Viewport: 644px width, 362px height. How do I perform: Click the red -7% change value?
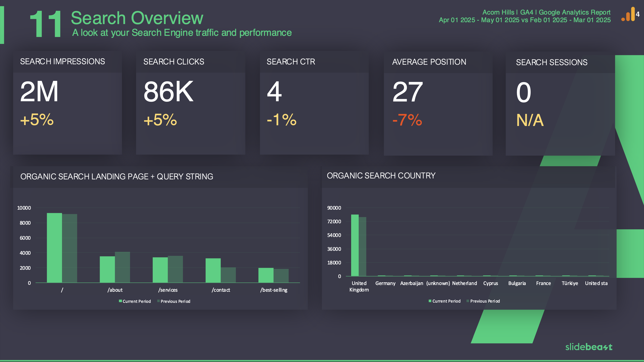[407, 120]
